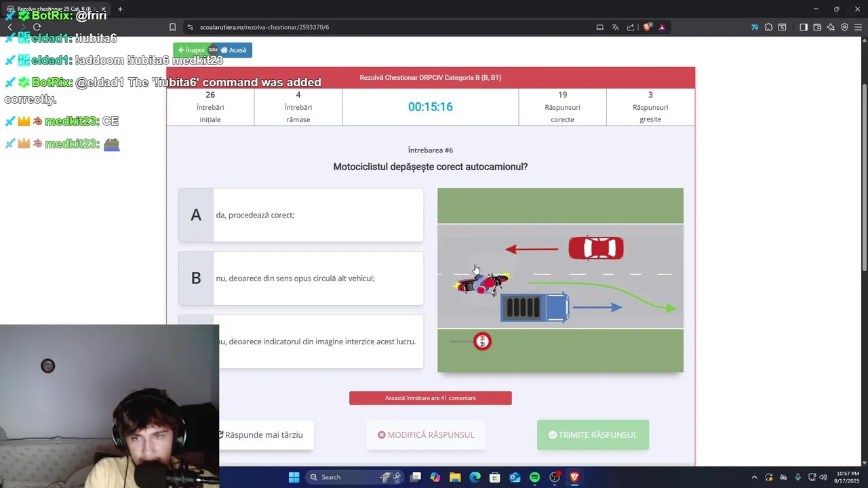Click the red header 'Rezolvă Chestionar DRPCIV Categoria B'
Viewport: 868px width, 488px height.
pos(431,77)
